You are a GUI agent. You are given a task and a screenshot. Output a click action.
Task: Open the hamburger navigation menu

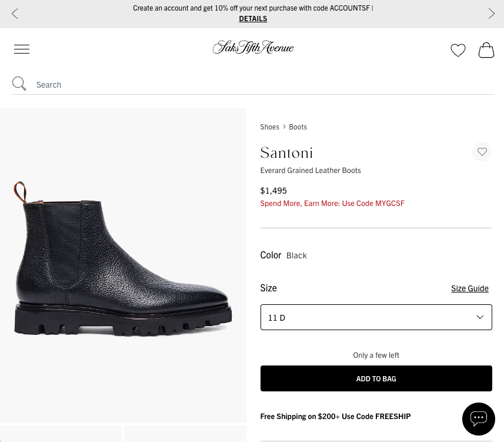tap(22, 49)
